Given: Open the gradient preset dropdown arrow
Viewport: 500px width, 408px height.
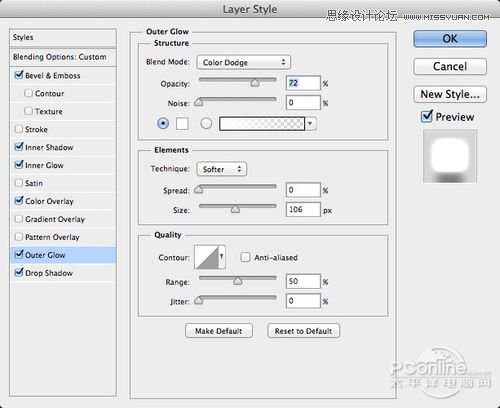Looking at the screenshot, I should click(310, 124).
